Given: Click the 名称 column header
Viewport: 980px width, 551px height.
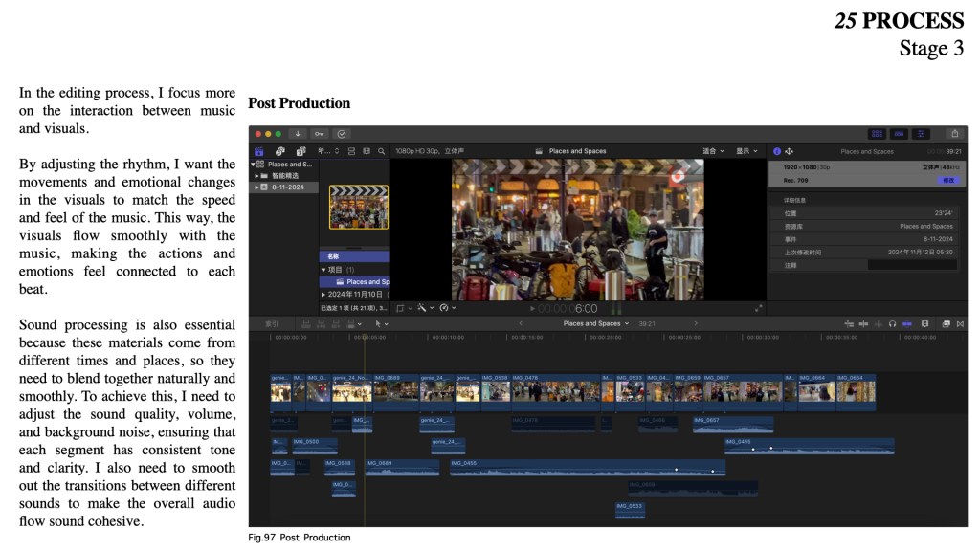Looking at the screenshot, I should pyautogui.click(x=333, y=256).
